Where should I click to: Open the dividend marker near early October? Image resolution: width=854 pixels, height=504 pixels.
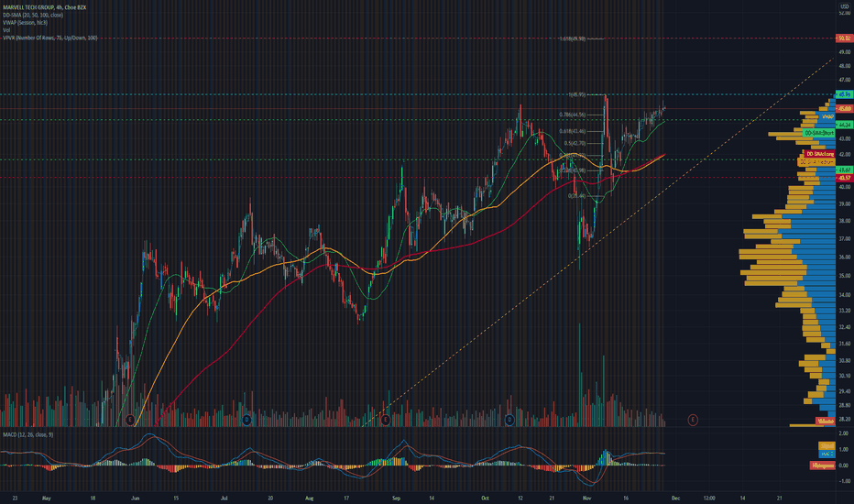(509, 420)
